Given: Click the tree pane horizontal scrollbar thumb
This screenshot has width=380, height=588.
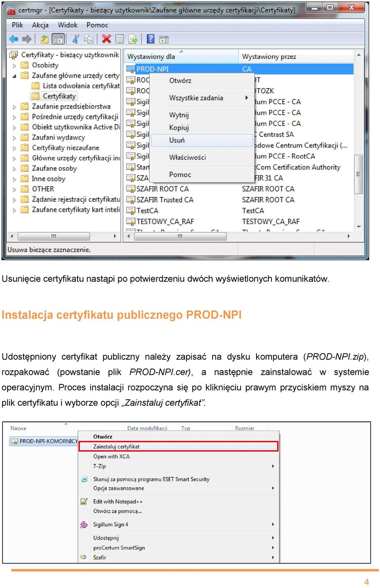Looking at the screenshot, I should coord(54,236).
